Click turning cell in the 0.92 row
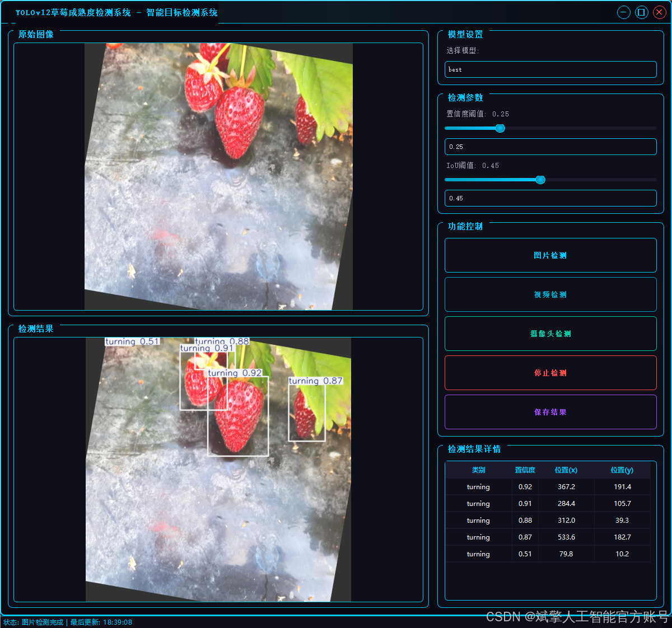Screen dimensions: 672x628 pyautogui.click(x=479, y=487)
